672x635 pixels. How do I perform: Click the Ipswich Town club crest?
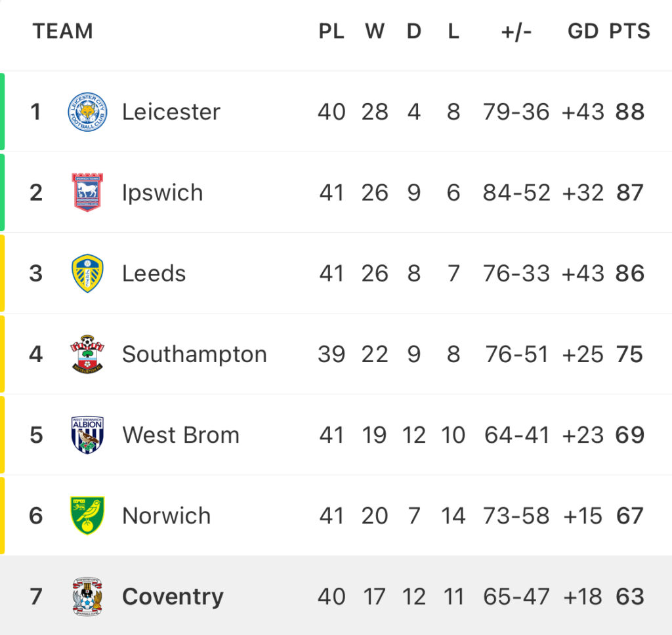click(x=87, y=192)
